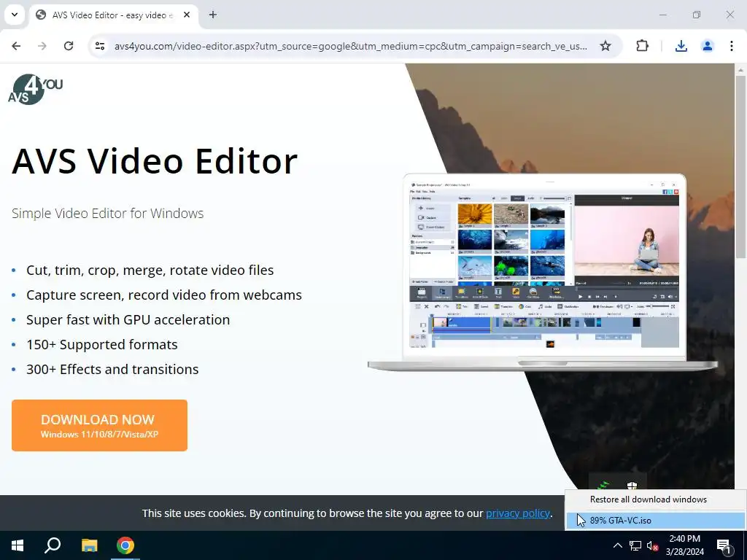Open the Extensions puzzle icon
The width and height of the screenshot is (747, 560).
(x=642, y=46)
